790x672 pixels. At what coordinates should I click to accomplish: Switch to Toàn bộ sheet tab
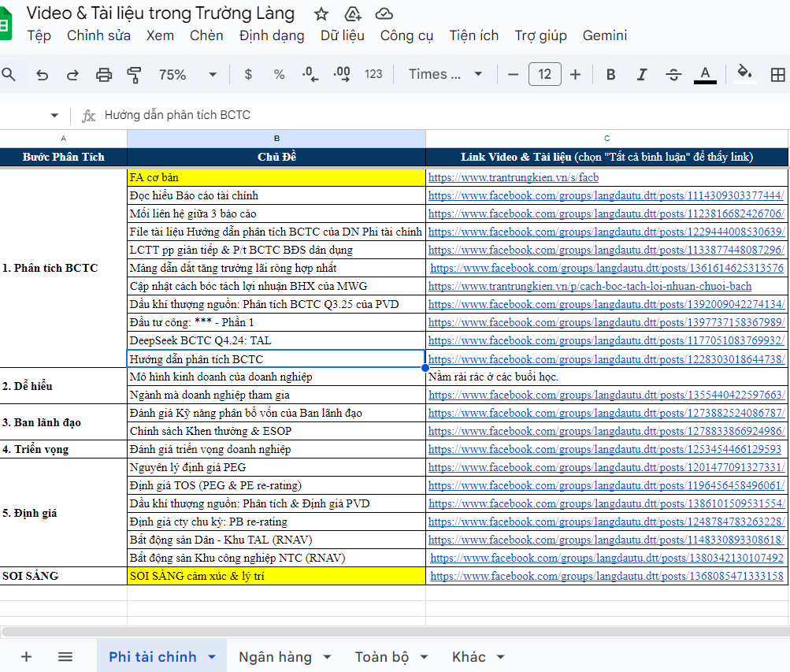point(381,657)
